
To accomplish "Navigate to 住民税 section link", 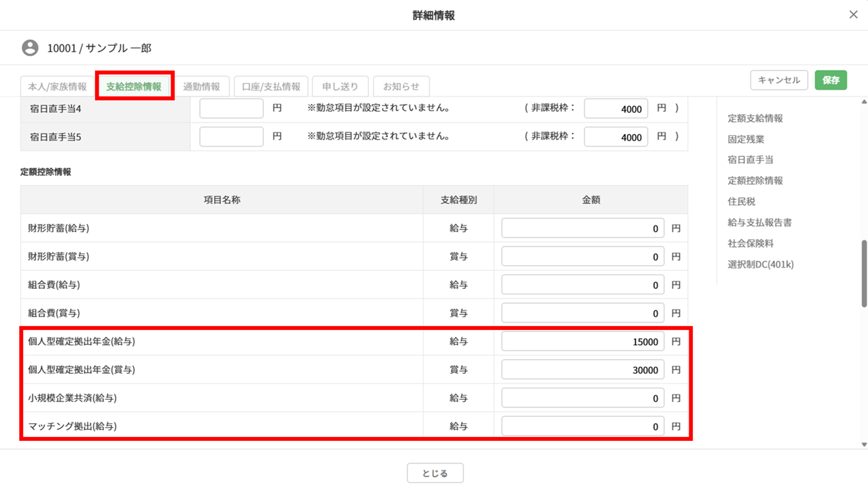I will click(x=741, y=202).
